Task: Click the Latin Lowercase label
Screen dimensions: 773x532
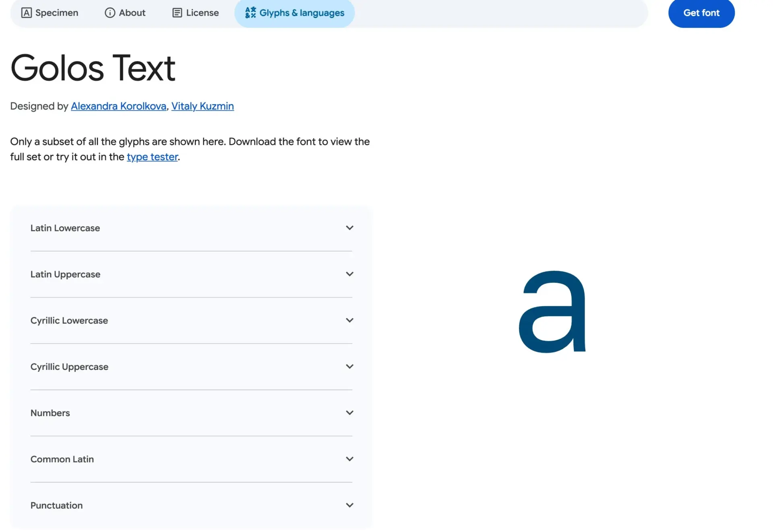Action: [x=65, y=228]
